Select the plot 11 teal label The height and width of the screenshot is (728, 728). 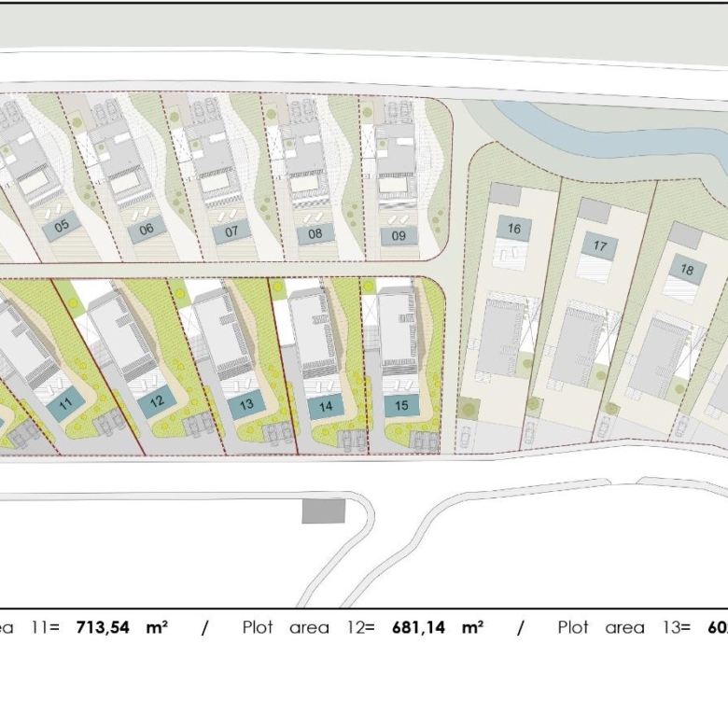click(65, 404)
